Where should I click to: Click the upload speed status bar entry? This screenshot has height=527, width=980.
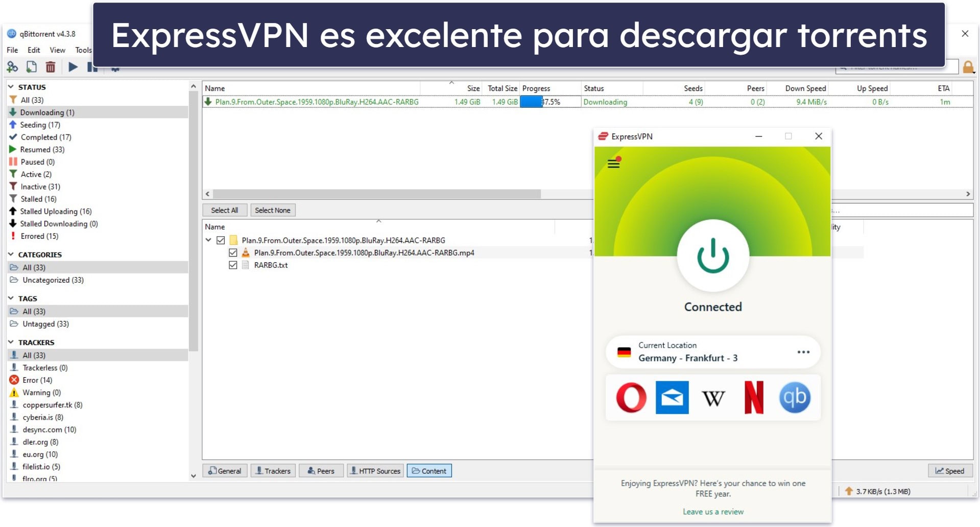tap(878, 491)
